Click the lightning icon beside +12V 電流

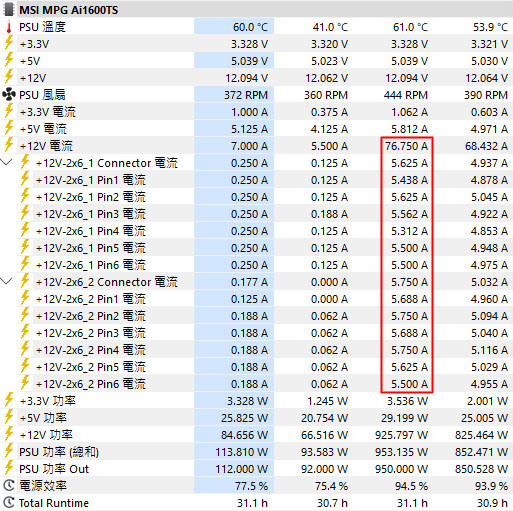pyautogui.click(x=9, y=145)
